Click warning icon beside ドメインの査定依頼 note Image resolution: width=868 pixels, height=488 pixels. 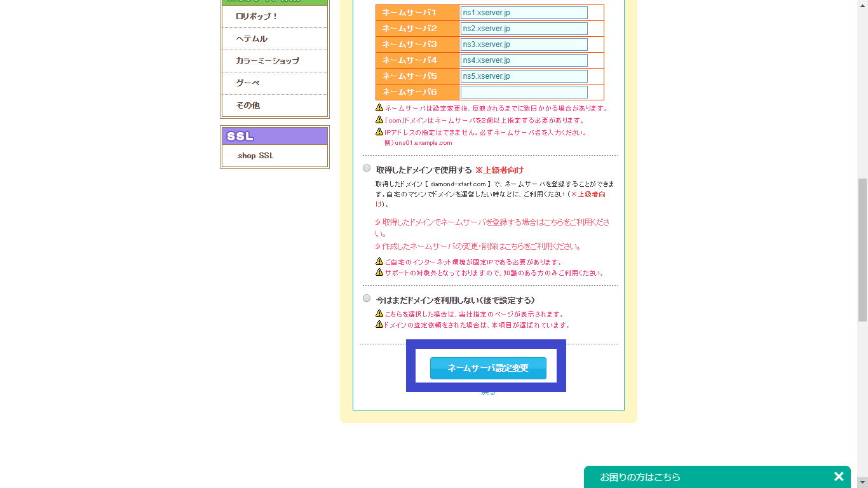(379, 324)
